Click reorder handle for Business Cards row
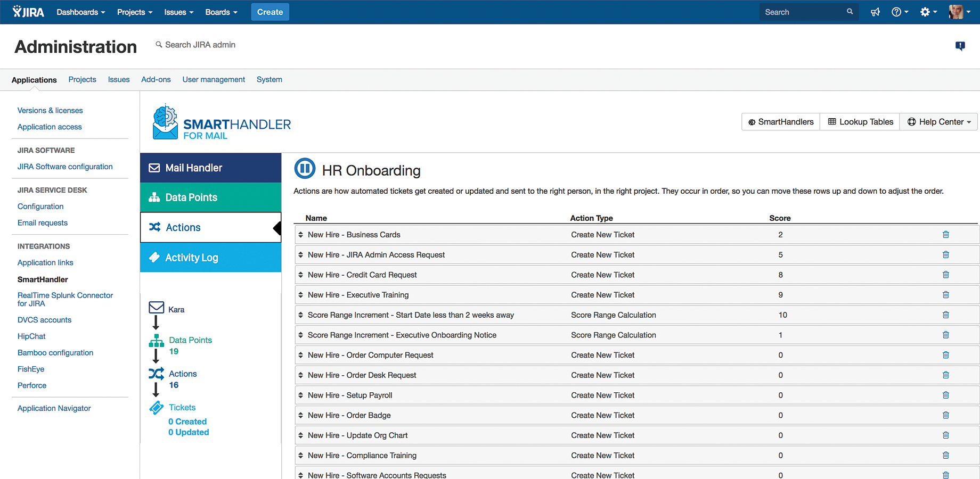This screenshot has width=980, height=479. click(x=300, y=235)
